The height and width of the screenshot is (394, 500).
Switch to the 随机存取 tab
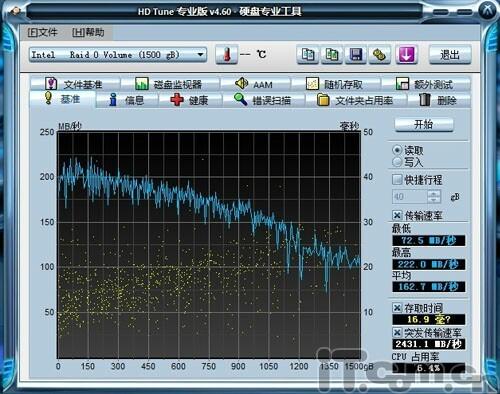click(x=336, y=84)
